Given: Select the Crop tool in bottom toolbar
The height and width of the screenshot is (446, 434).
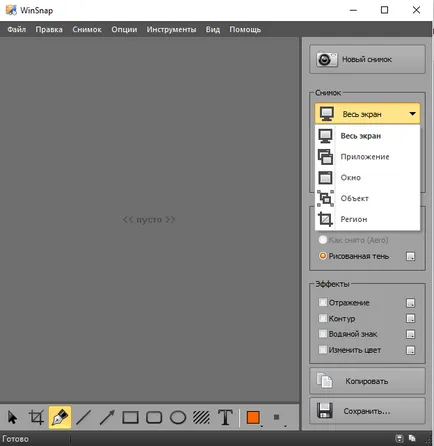Looking at the screenshot, I should pyautogui.click(x=36, y=417).
